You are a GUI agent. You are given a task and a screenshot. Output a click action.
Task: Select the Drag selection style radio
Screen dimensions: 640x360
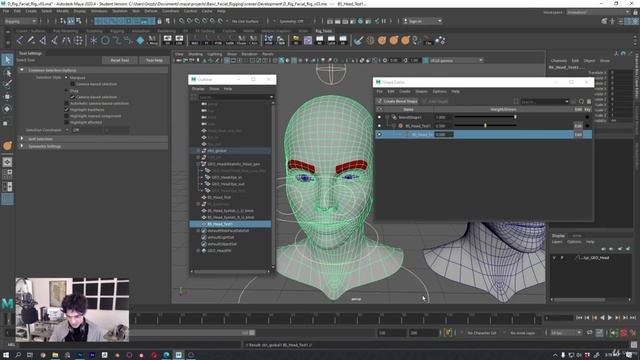(66, 91)
